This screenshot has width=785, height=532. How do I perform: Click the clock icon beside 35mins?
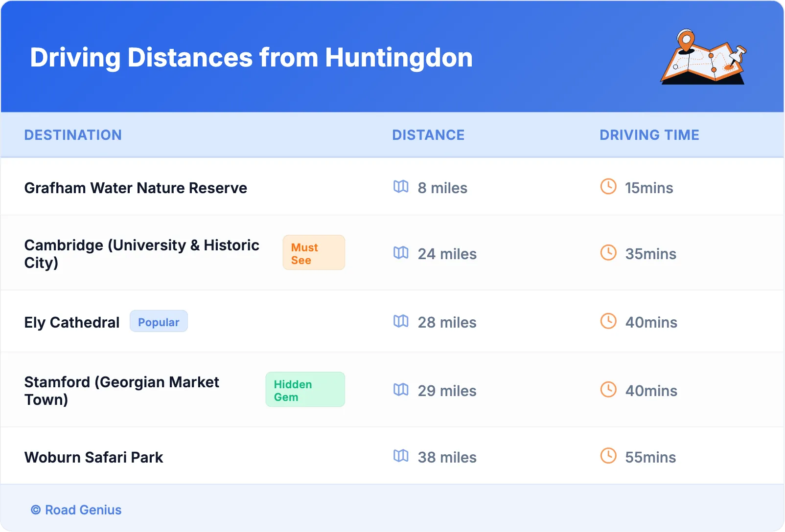pyautogui.click(x=608, y=252)
